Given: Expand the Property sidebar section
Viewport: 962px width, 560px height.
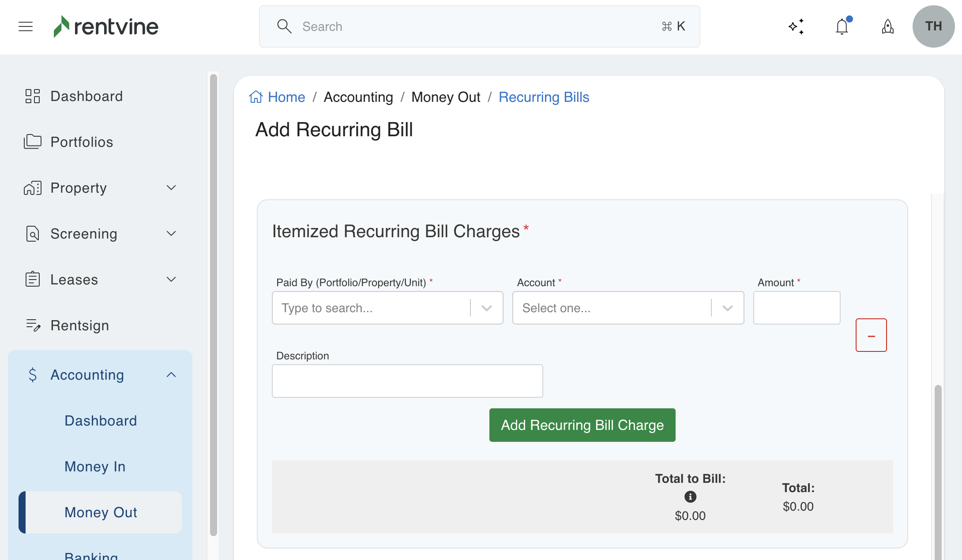Looking at the screenshot, I should click(x=171, y=188).
